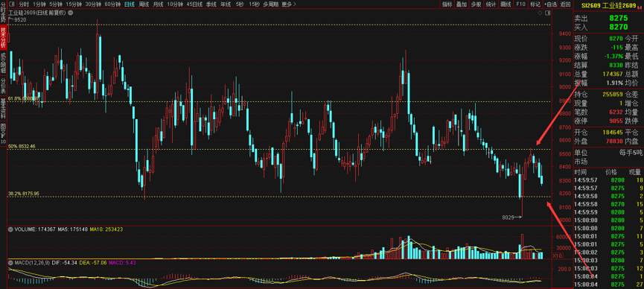Select the 15秒 period
Image resolution: width=644 pixels, height=289 pixels.
click(x=254, y=4)
